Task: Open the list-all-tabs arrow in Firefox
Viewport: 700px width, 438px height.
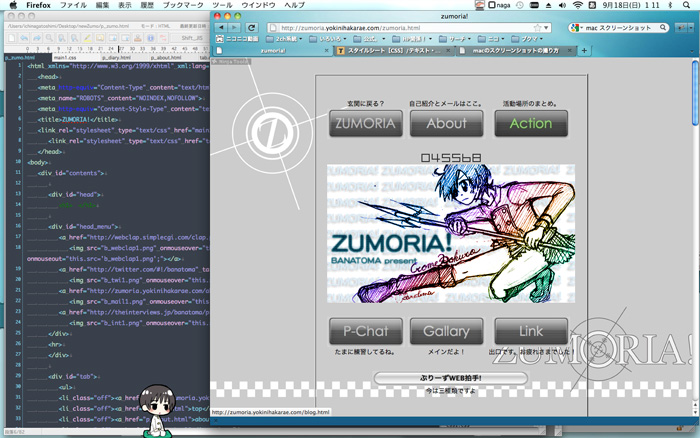Action: tap(692, 51)
